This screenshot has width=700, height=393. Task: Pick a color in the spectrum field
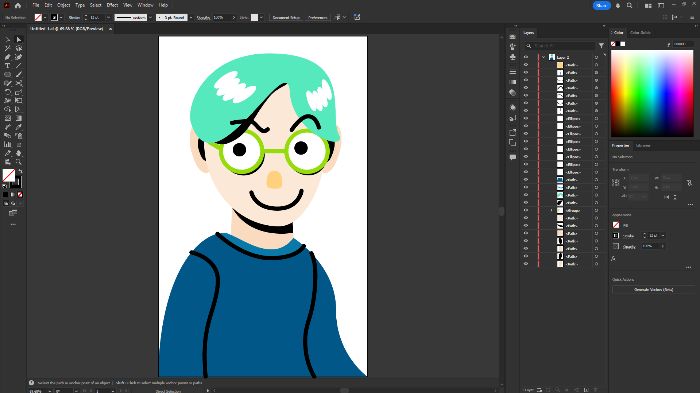click(652, 93)
